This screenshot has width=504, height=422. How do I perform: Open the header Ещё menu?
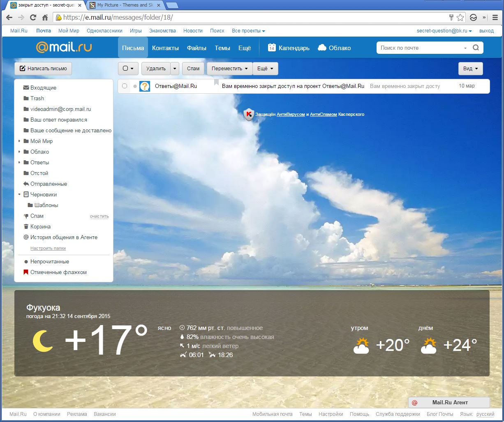click(x=245, y=48)
